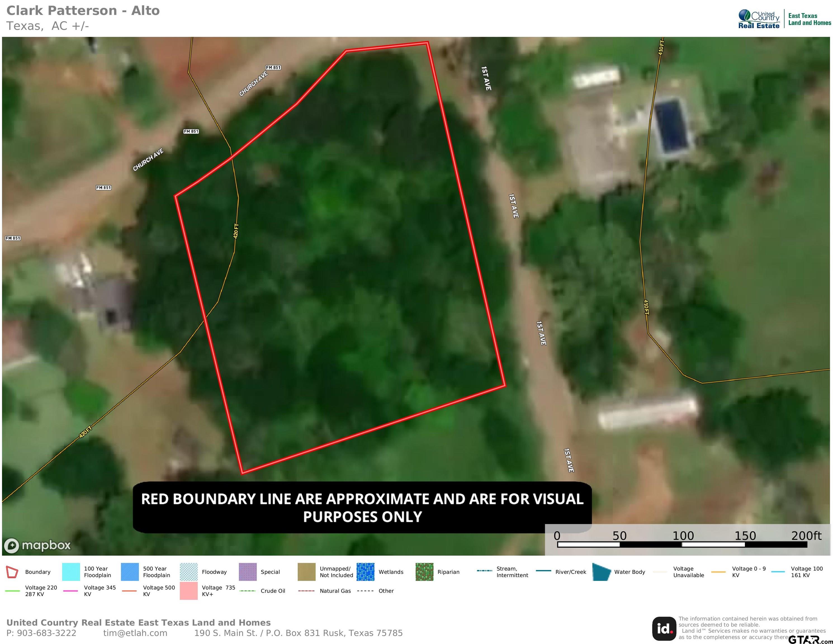Click the red-orange Voltage 500 KV line
The width and height of the screenshot is (833, 644).
click(130, 591)
